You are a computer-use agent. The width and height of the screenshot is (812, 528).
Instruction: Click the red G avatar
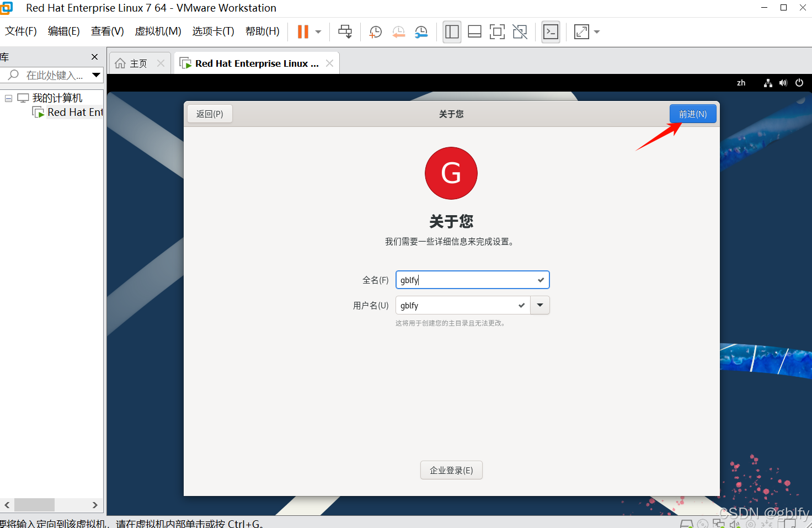pyautogui.click(x=451, y=173)
